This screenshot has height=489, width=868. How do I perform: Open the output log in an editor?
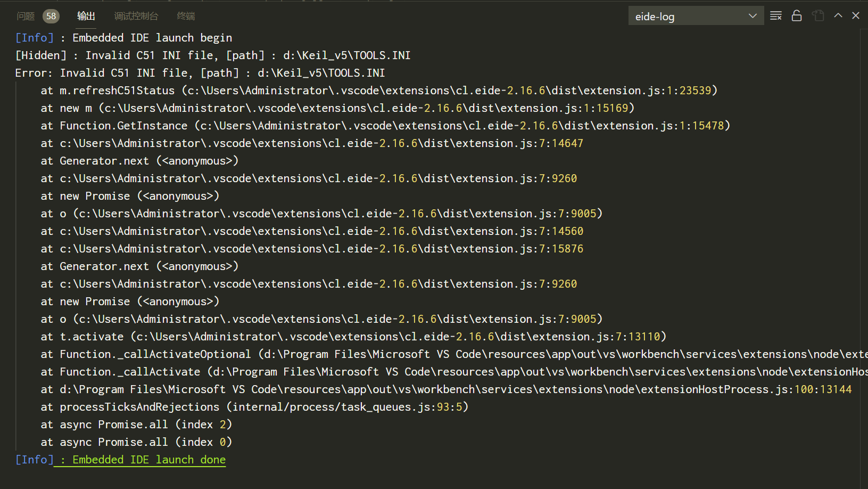point(818,15)
